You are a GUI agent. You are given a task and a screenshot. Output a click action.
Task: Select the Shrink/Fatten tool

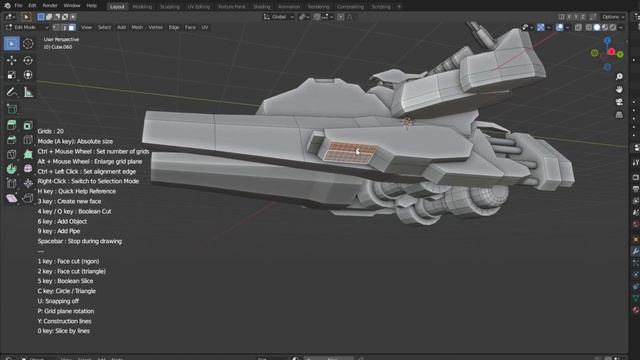click(x=28, y=184)
